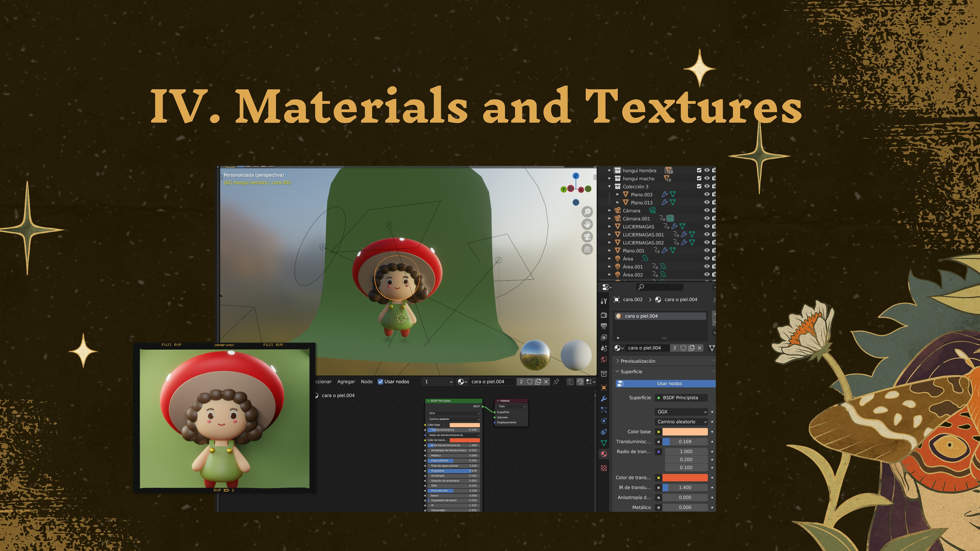Open the Object Data green triangle tab
980x551 pixels.
click(x=604, y=443)
